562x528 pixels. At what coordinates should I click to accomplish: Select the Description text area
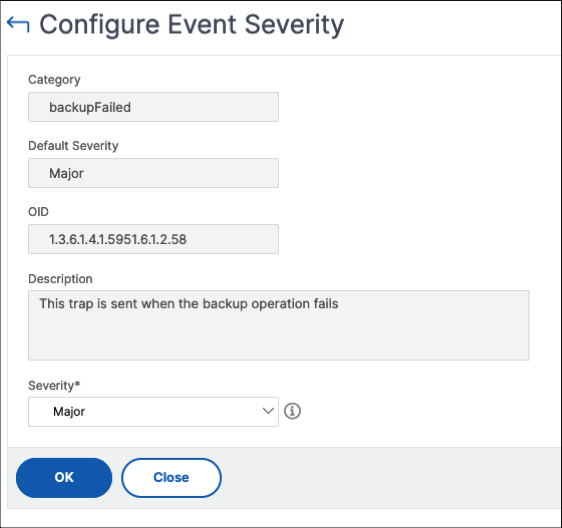coord(278,325)
